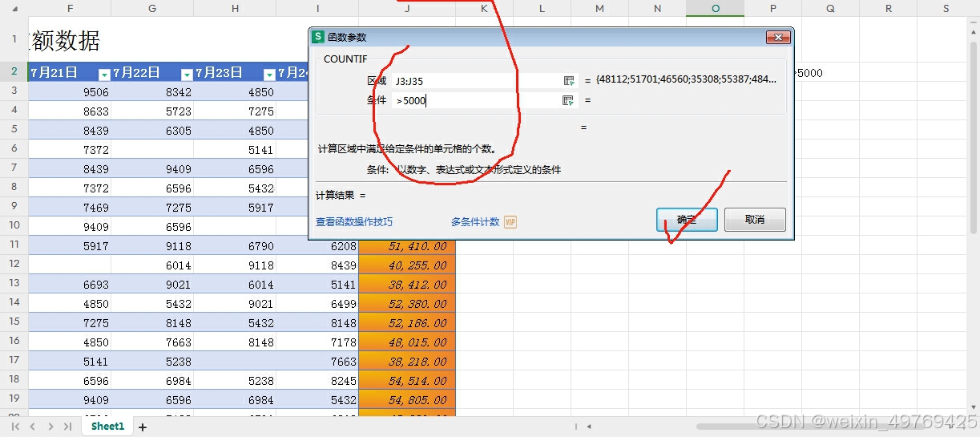Click cell G4 showing 5723
The image size is (980, 437).
pyautogui.click(x=152, y=111)
